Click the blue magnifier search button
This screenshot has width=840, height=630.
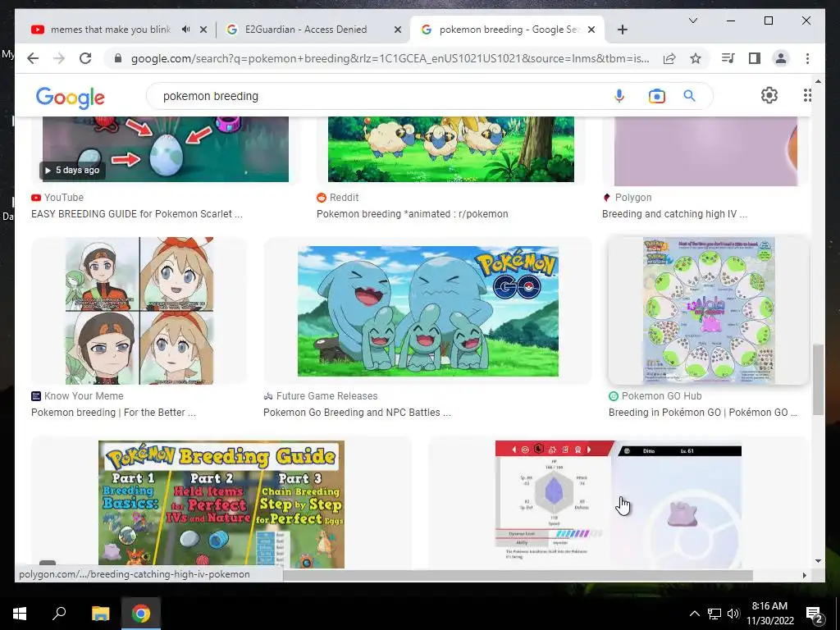pos(689,96)
